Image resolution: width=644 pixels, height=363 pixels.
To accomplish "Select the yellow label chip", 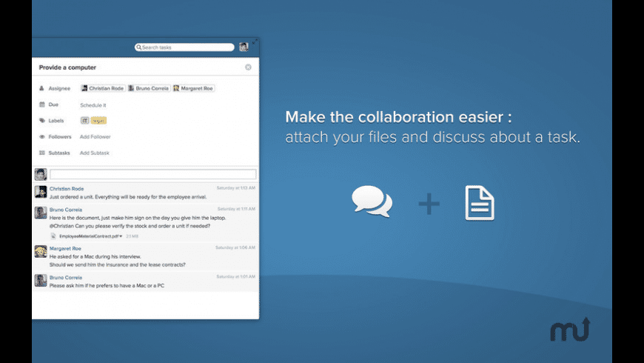I will click(98, 121).
